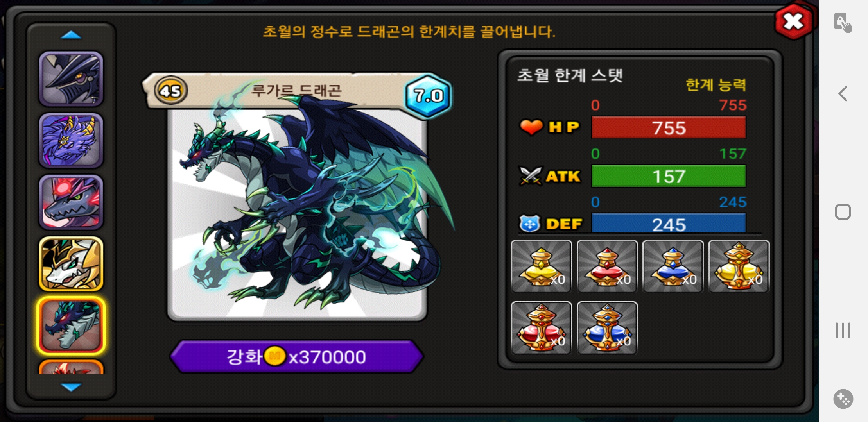The height and width of the screenshot is (422, 868).
Task: Select the small blue essence potion
Action: 673,266
